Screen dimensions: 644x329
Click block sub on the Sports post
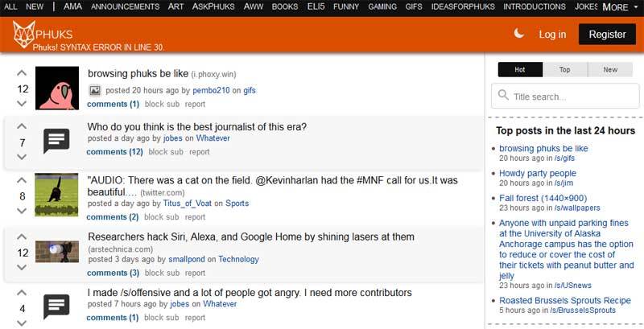[x=162, y=217]
